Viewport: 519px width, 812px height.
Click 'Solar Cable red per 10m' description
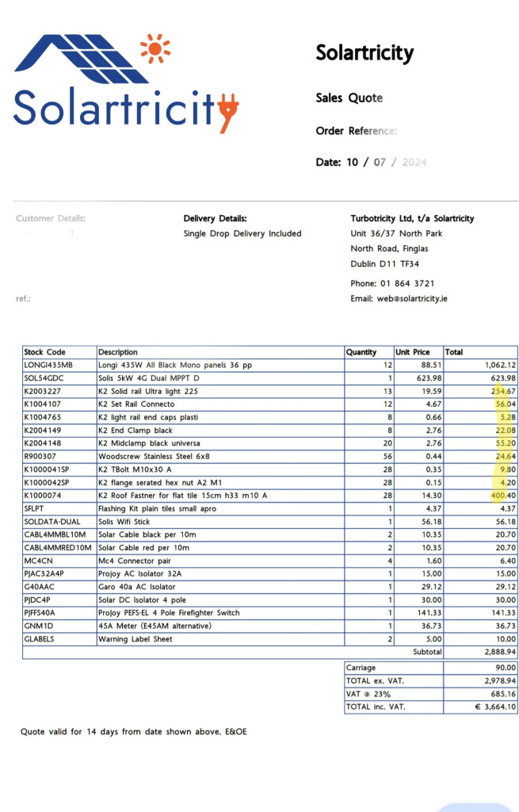click(x=144, y=547)
